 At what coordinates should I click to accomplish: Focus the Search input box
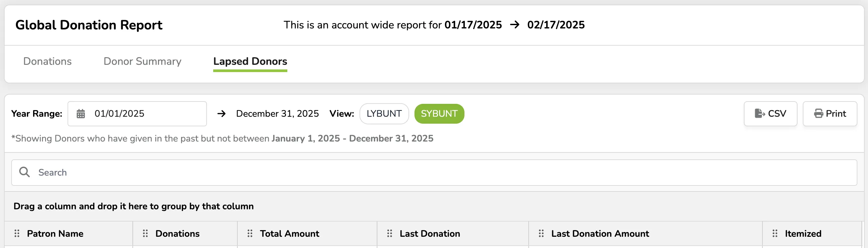coord(434,172)
